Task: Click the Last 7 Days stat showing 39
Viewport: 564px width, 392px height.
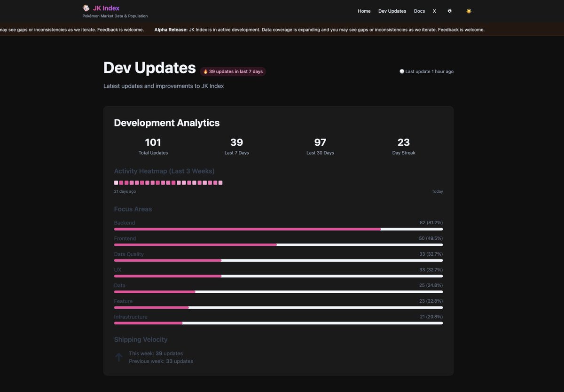Action: pos(236,145)
